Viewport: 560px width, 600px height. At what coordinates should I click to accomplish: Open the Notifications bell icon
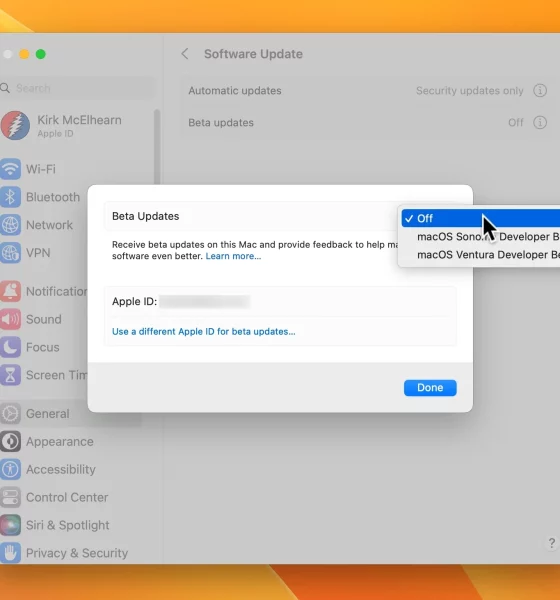point(10,291)
